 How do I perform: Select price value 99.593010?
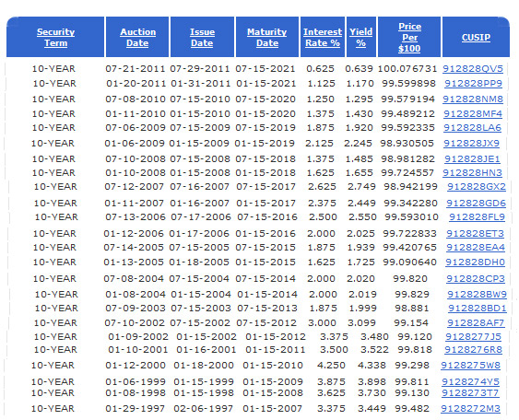click(x=411, y=217)
